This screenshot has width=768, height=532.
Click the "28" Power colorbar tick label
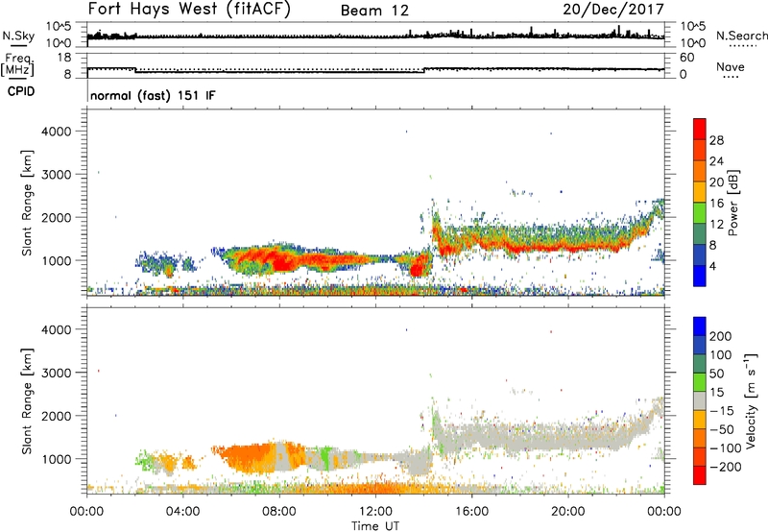tap(716, 140)
